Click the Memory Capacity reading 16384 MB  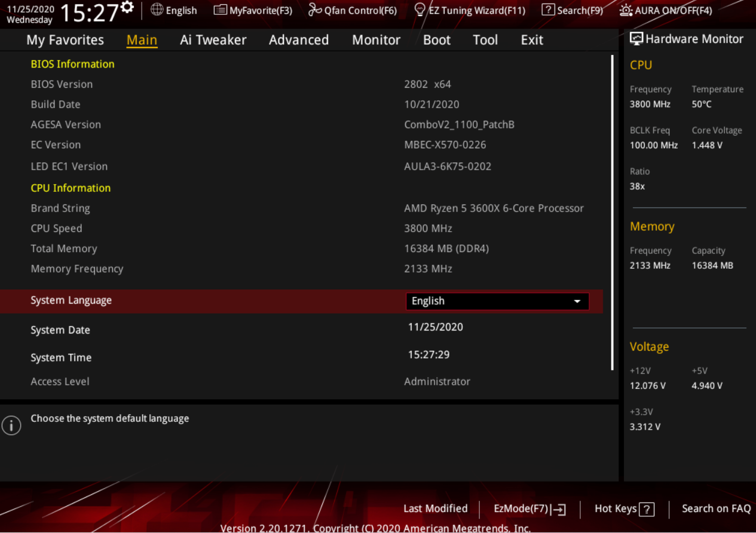(712, 265)
